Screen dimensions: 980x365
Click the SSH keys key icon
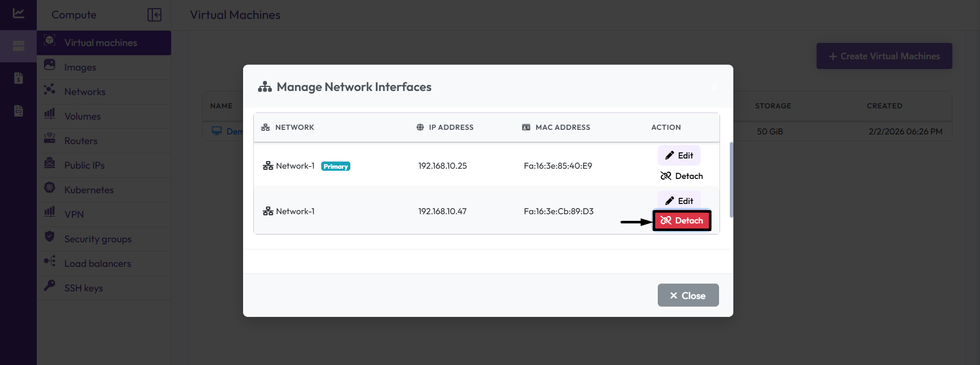click(50, 285)
